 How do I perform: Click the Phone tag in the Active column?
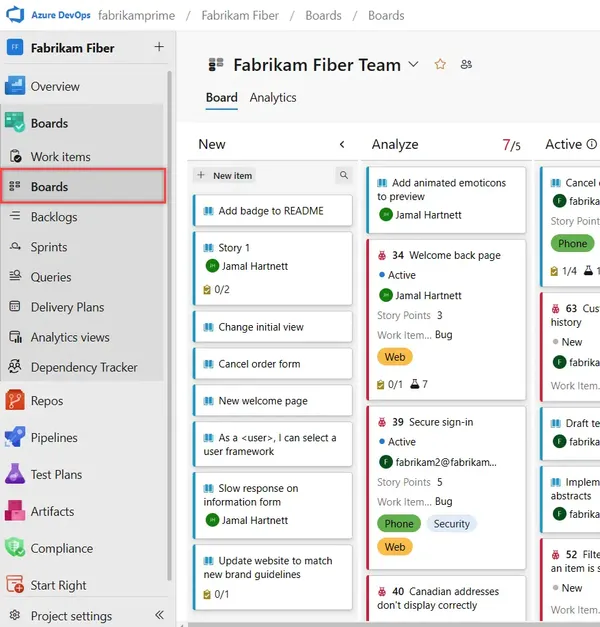pyautogui.click(x=572, y=244)
